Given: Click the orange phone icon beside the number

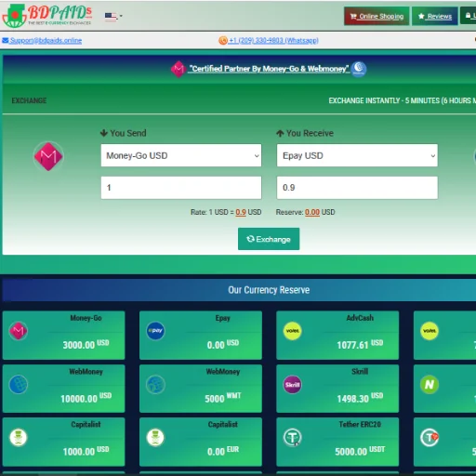Looking at the screenshot, I should pyautogui.click(x=223, y=41).
